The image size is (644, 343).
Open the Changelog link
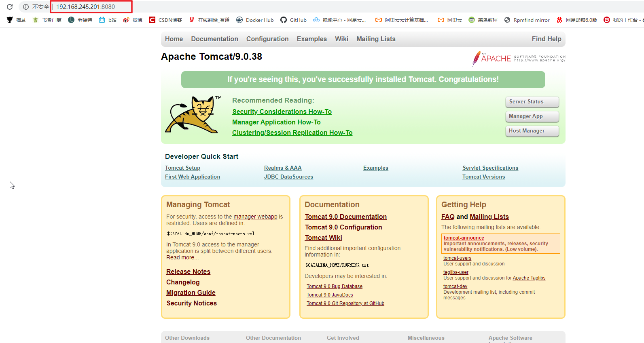[183, 282]
